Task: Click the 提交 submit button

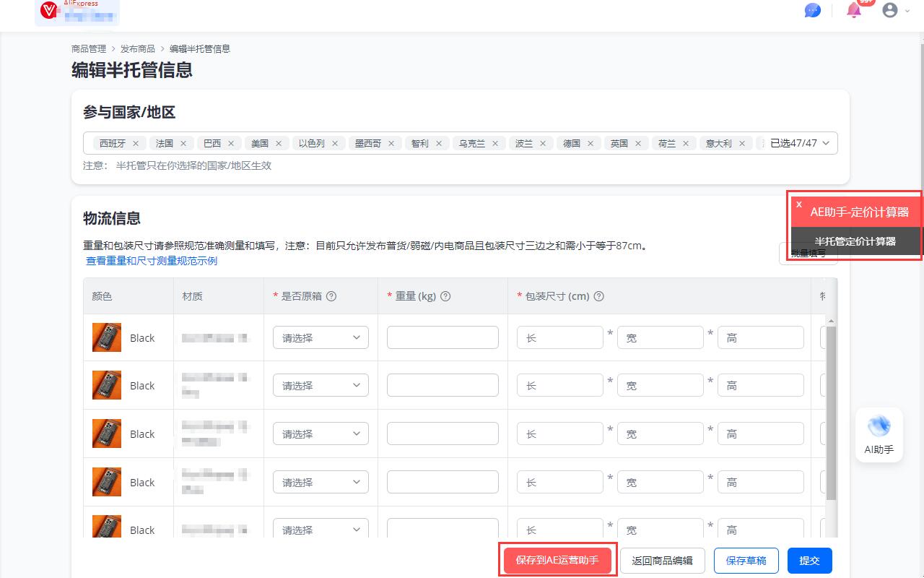Action: tap(809, 560)
